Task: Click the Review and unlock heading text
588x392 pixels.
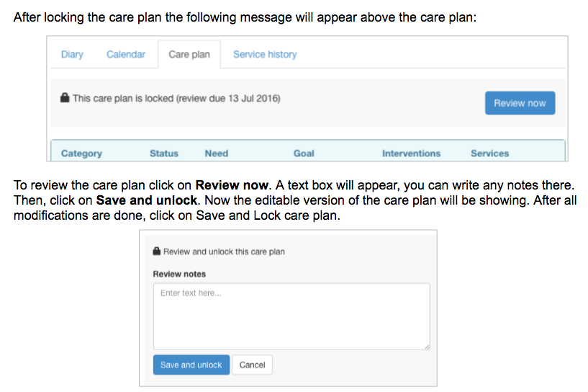Action: click(x=224, y=251)
